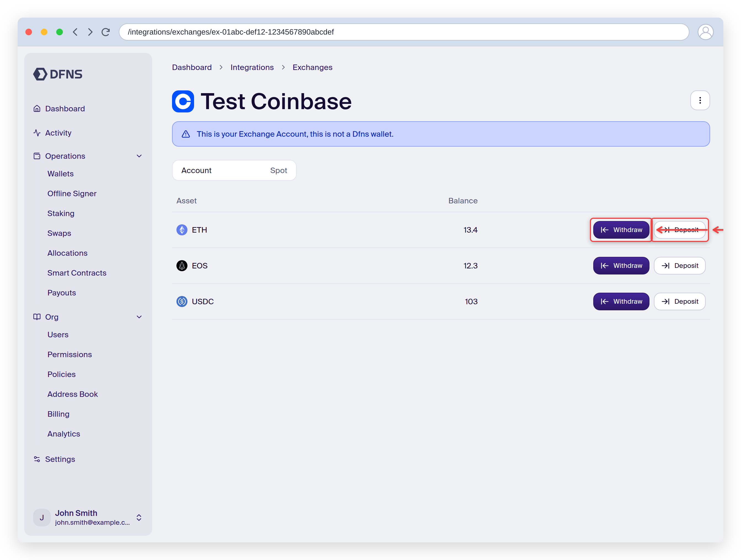Image resolution: width=741 pixels, height=560 pixels.
Task: Go forward with the browser forward arrow
Action: click(90, 32)
